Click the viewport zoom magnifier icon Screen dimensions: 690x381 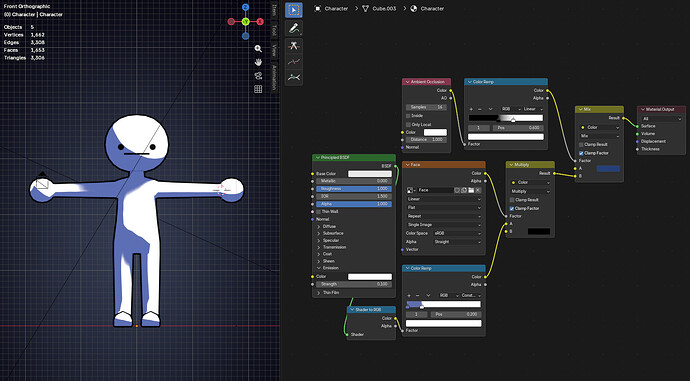[x=258, y=49]
